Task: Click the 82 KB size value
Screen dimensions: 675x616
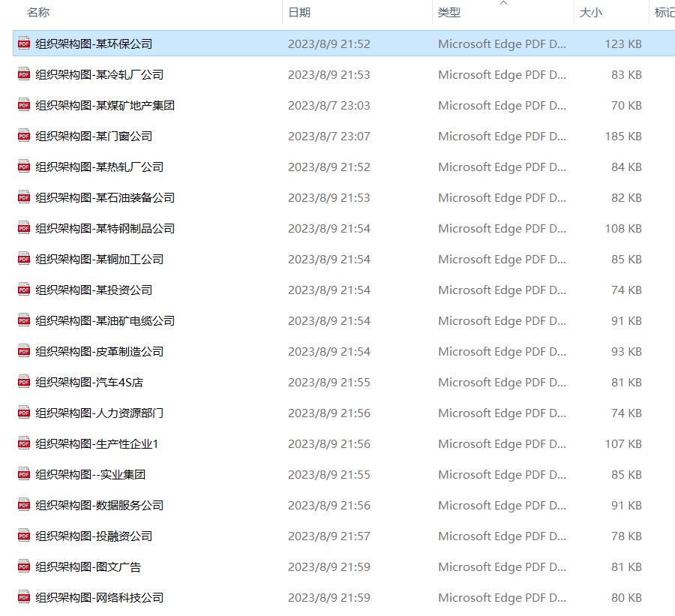Action: [x=626, y=198]
